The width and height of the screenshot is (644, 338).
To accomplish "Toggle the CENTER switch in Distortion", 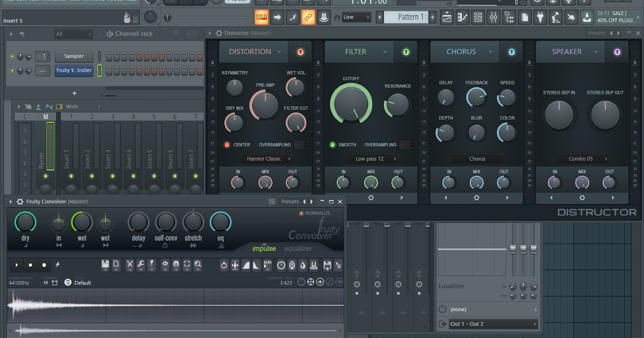I will 226,145.
